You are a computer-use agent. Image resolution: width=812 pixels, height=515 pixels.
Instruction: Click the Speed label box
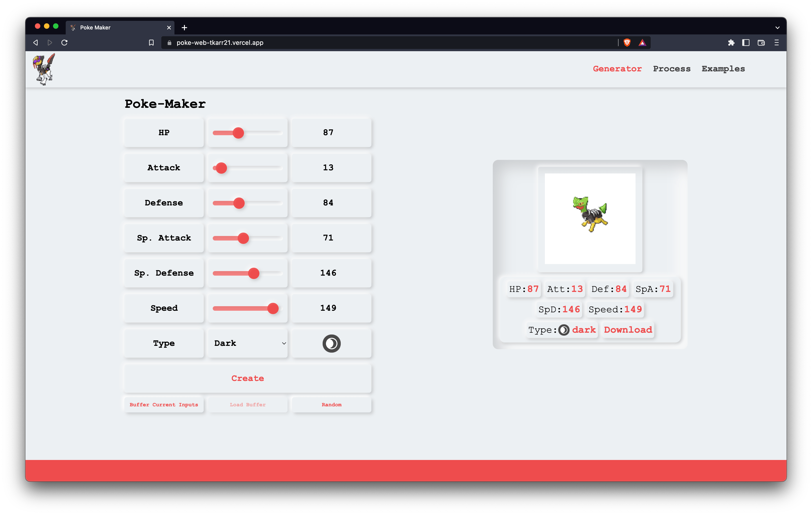point(164,308)
